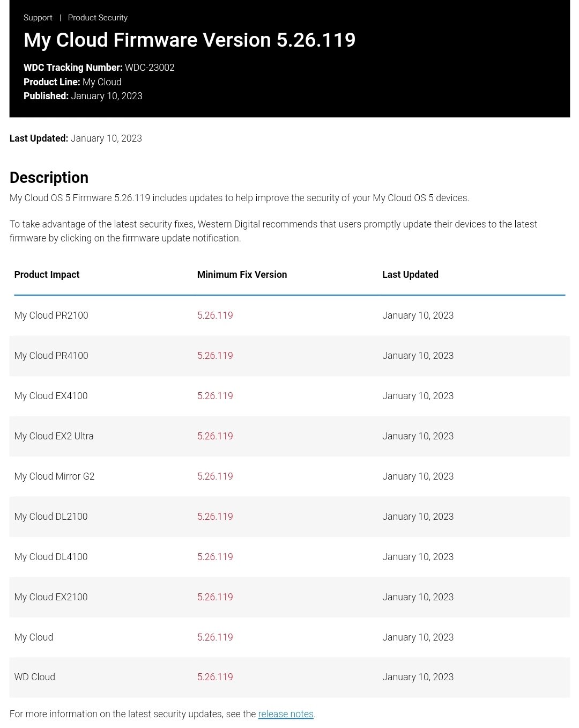Select the 5.26.119 link for EX2100
This screenshot has height=728, width=579.
click(x=215, y=597)
